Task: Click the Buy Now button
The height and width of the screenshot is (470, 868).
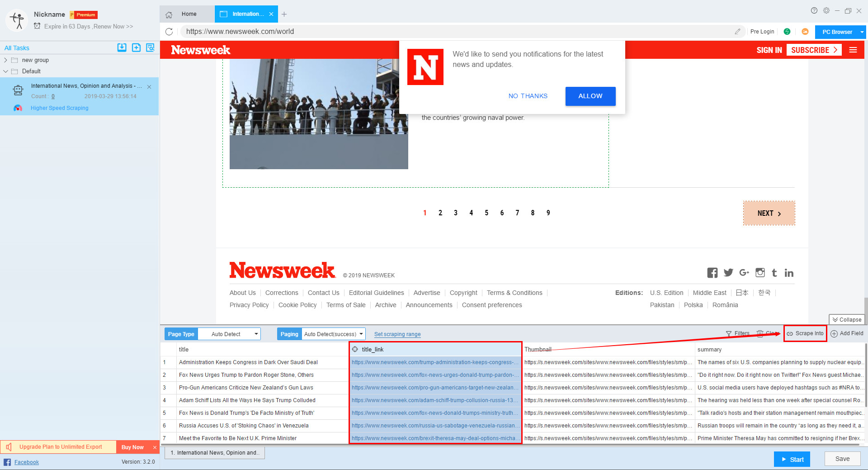Action: click(132, 447)
